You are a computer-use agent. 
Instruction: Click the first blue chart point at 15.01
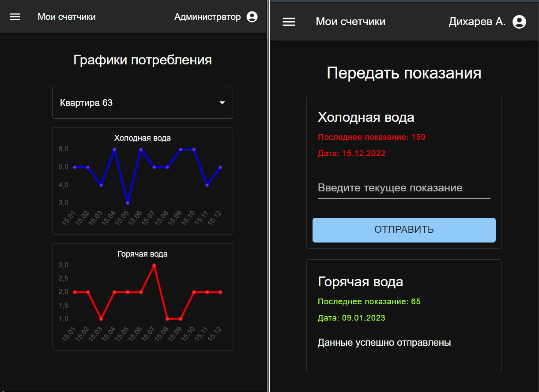[75, 167]
